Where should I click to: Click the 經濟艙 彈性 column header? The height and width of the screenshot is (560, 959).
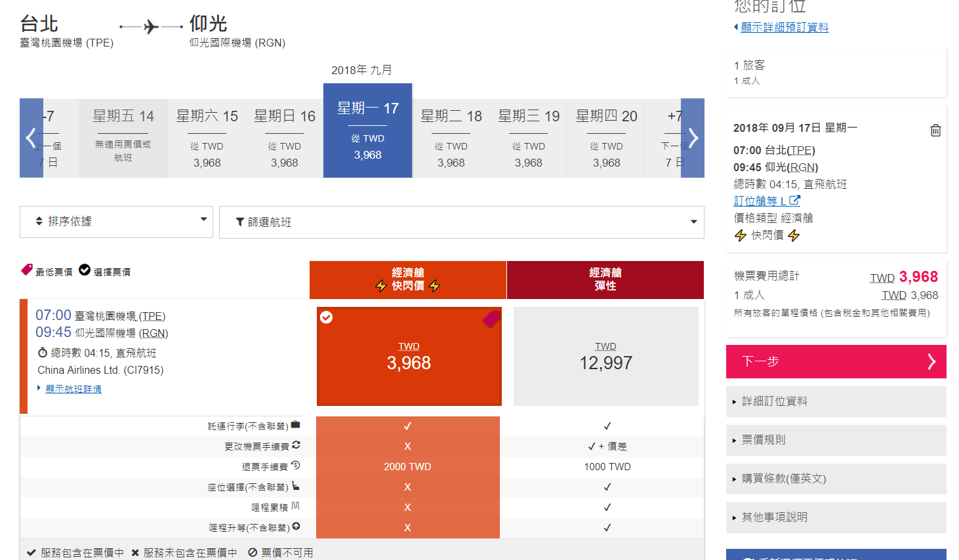(x=605, y=280)
